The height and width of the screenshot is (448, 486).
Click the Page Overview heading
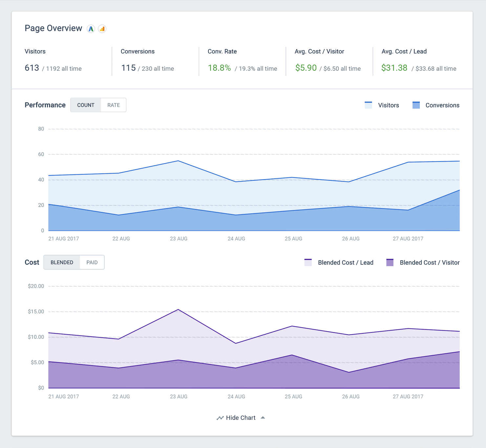click(x=53, y=28)
